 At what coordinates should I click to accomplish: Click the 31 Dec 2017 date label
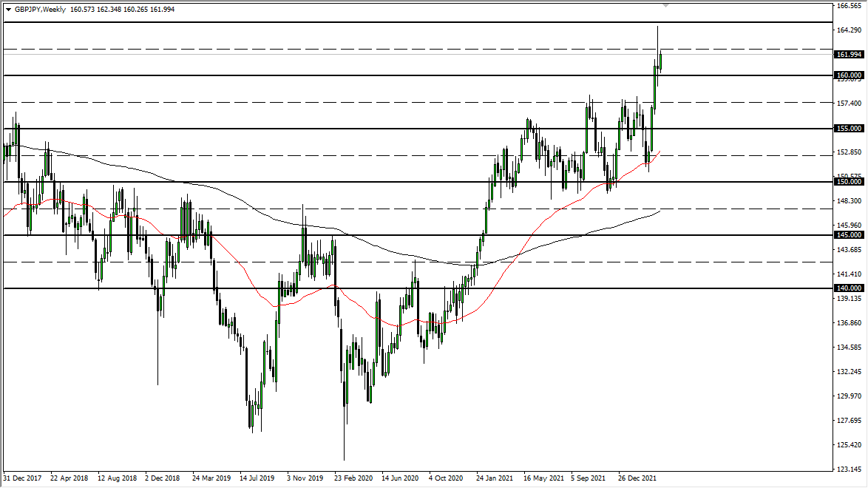[x=23, y=478]
